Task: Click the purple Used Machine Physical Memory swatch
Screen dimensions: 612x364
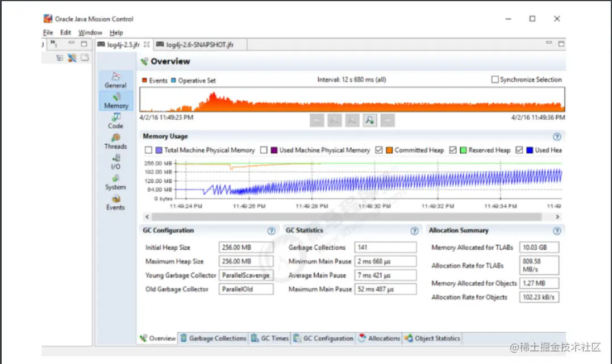Action: pos(274,150)
